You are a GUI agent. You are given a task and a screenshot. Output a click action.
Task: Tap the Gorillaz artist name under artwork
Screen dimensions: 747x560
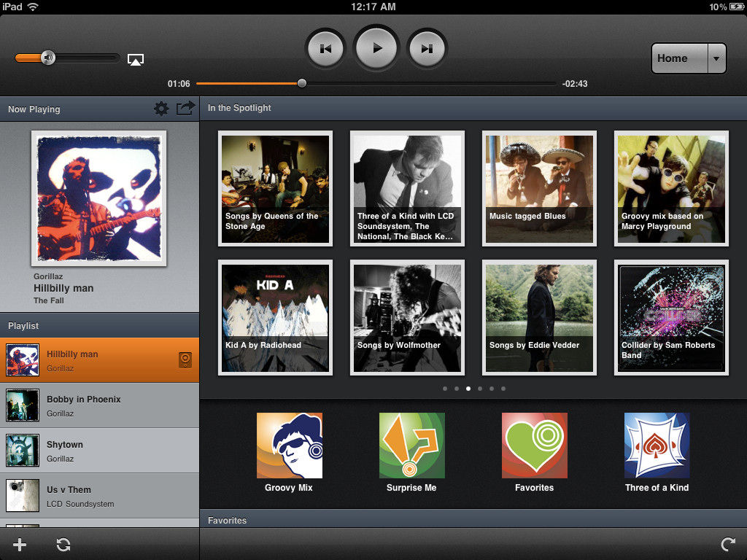(48, 276)
